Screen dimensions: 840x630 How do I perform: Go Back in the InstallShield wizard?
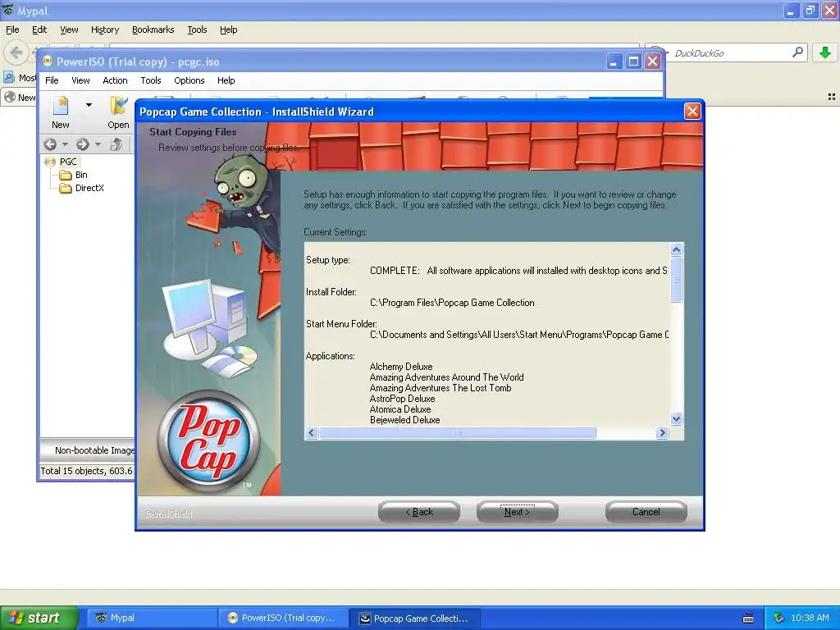pyautogui.click(x=419, y=512)
